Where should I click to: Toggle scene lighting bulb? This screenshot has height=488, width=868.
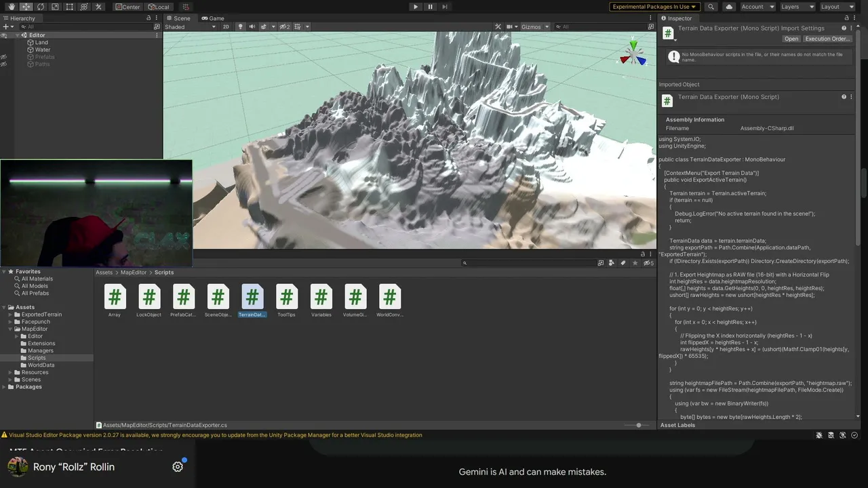click(x=241, y=27)
